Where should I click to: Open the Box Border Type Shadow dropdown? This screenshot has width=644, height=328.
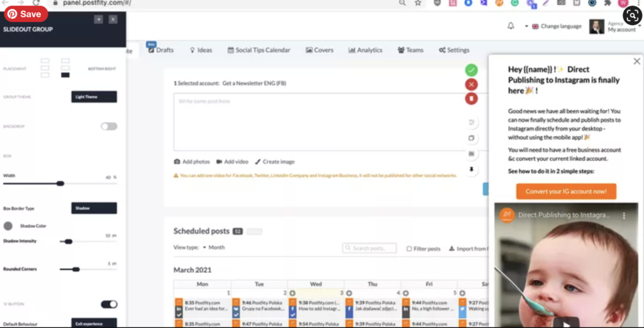94,208
